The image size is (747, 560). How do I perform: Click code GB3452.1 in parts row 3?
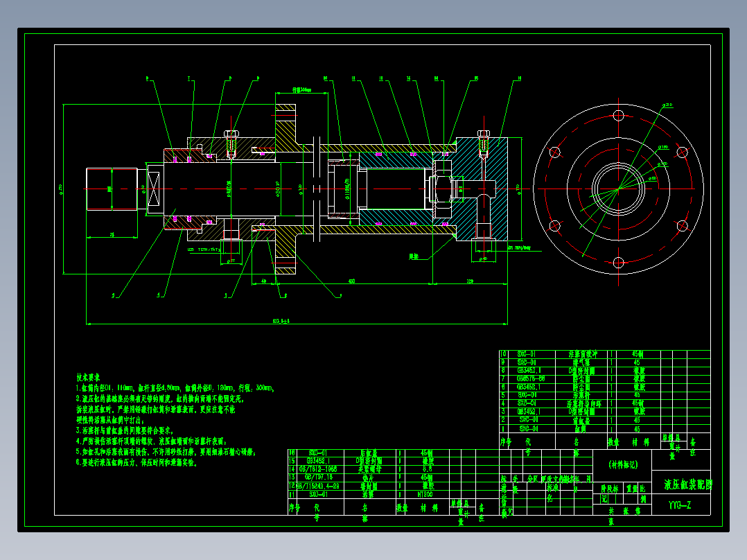pyautogui.click(x=529, y=411)
